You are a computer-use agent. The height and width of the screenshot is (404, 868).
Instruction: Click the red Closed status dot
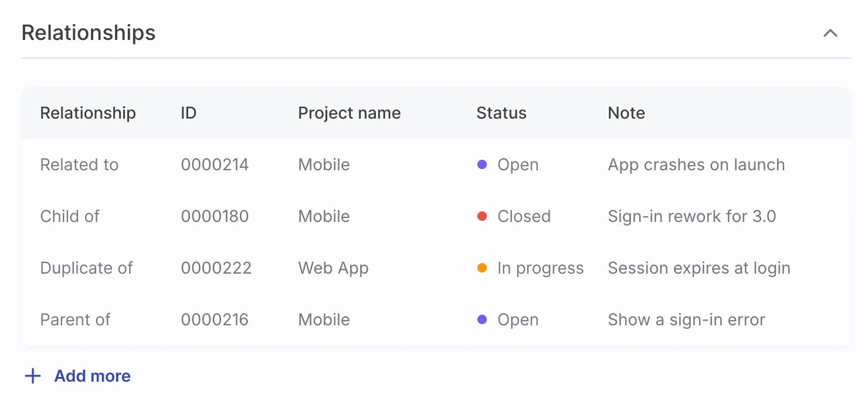[482, 217]
